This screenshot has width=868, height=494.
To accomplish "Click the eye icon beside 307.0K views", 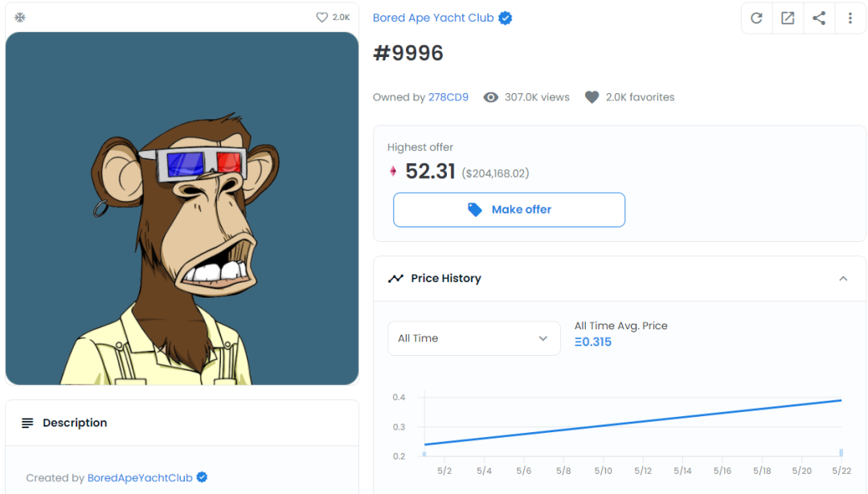I will (x=490, y=97).
